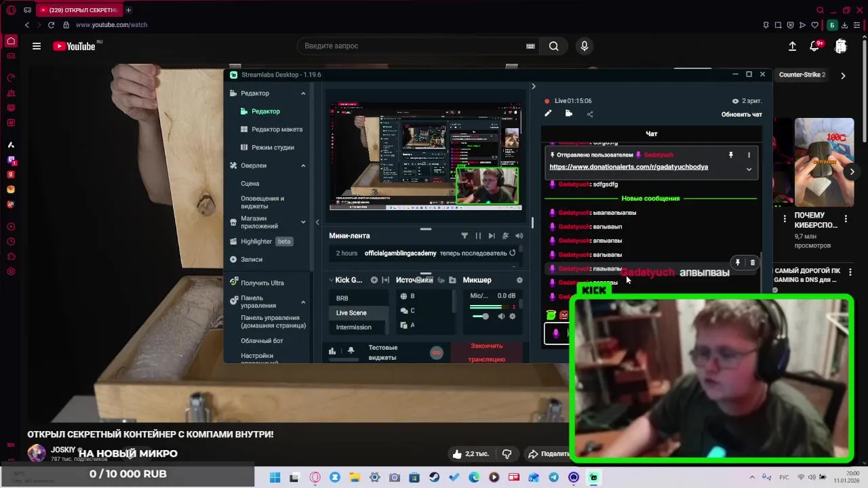Click the YouTube search magnifier button

coord(554,46)
